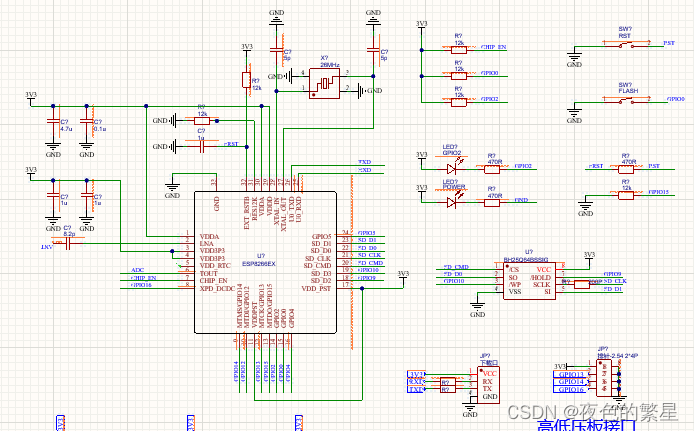Click the XPD_DCDC pin label
This screenshot has width=694, height=431.
217,289
